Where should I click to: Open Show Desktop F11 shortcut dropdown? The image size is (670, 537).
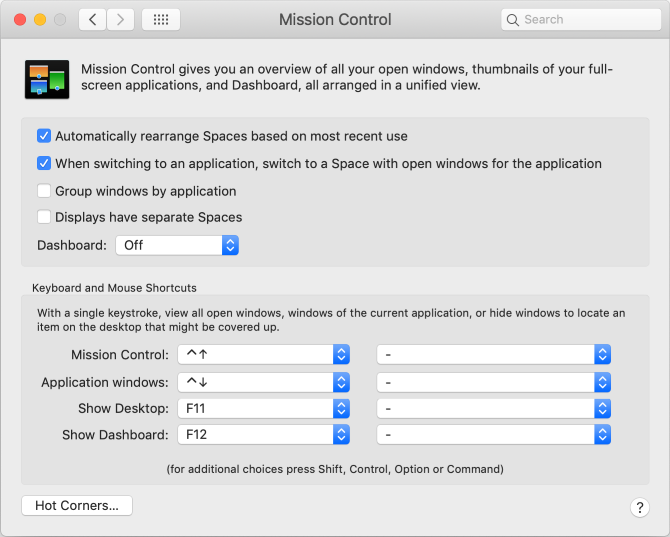(264, 408)
